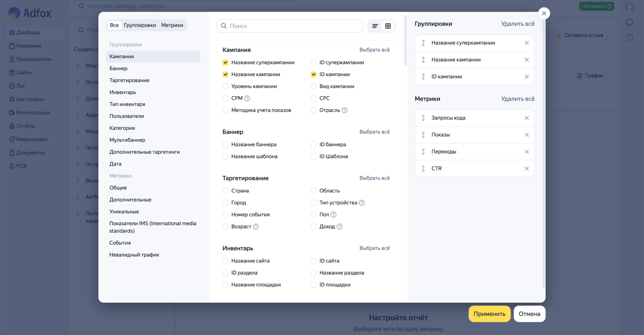Grab reorder handle of Название кампании row

(x=423, y=60)
